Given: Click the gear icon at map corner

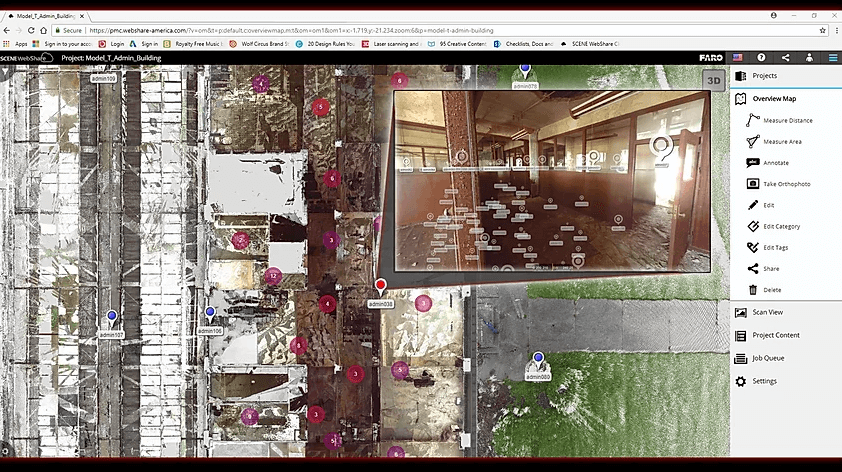Looking at the screenshot, I should click(x=5, y=452).
